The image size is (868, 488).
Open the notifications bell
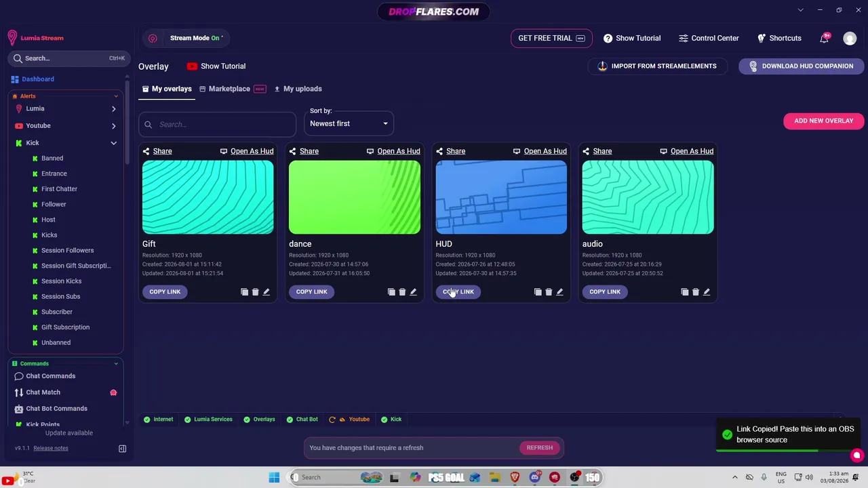[x=824, y=39]
